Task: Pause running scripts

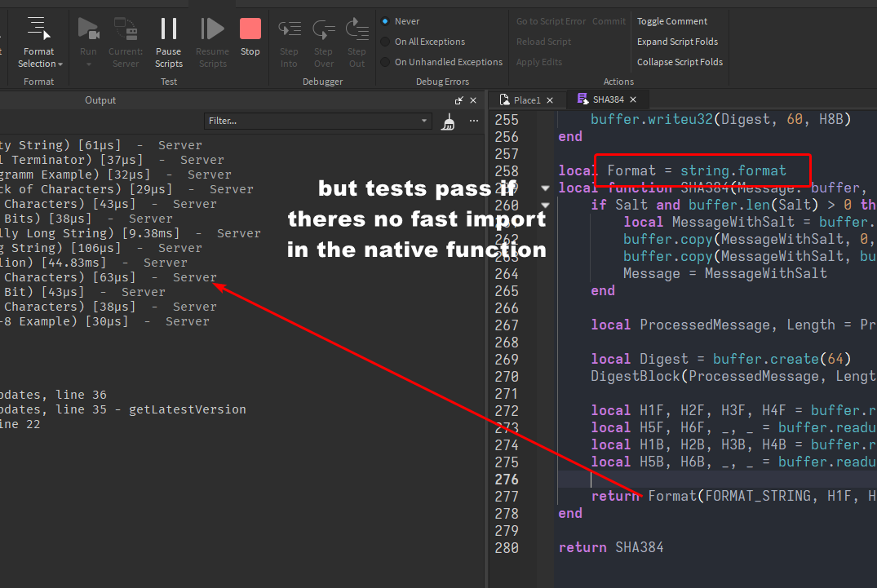Action: click(168, 42)
